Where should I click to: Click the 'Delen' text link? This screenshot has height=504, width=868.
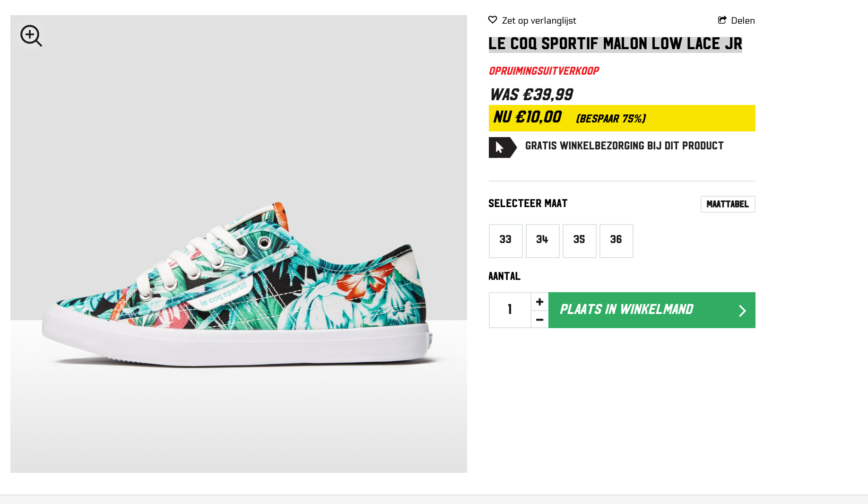[x=743, y=20]
